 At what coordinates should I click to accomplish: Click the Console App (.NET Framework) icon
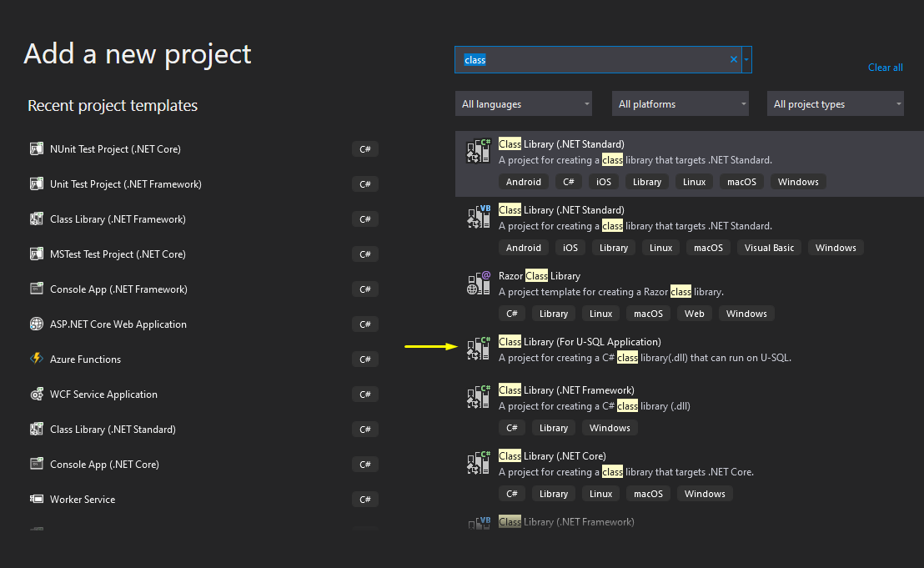(x=37, y=289)
